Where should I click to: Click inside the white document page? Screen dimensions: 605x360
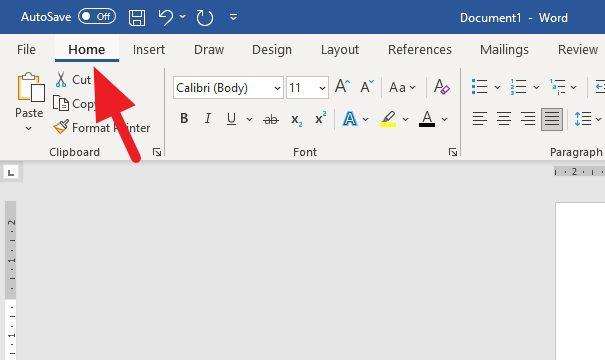coord(580,281)
